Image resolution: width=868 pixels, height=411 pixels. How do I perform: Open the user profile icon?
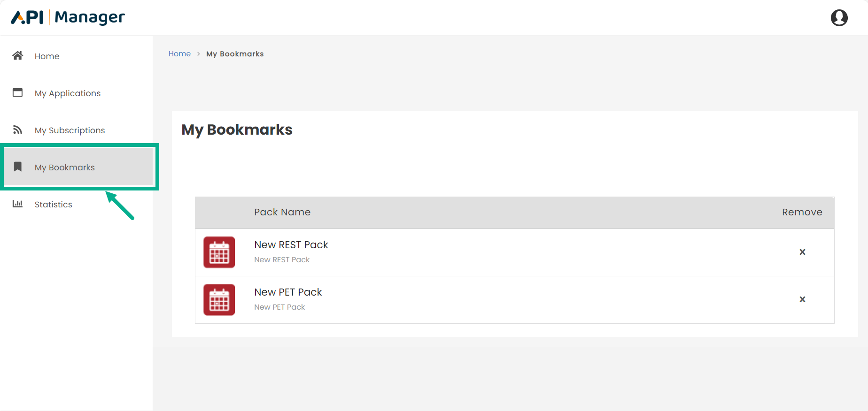(839, 17)
